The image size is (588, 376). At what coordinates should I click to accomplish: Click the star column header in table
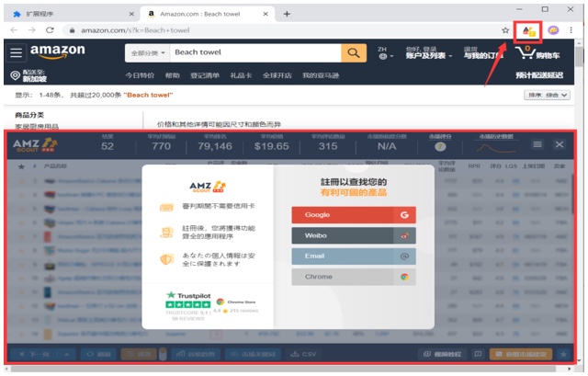coord(21,166)
